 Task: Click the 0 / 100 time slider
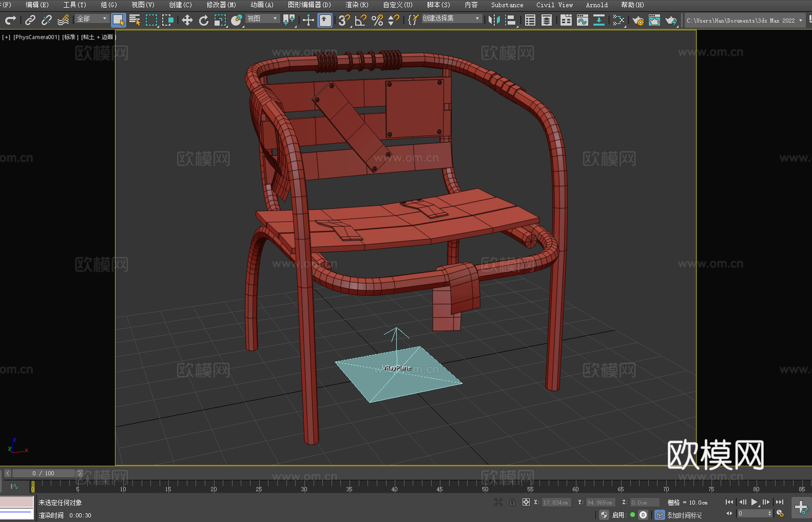click(44, 473)
